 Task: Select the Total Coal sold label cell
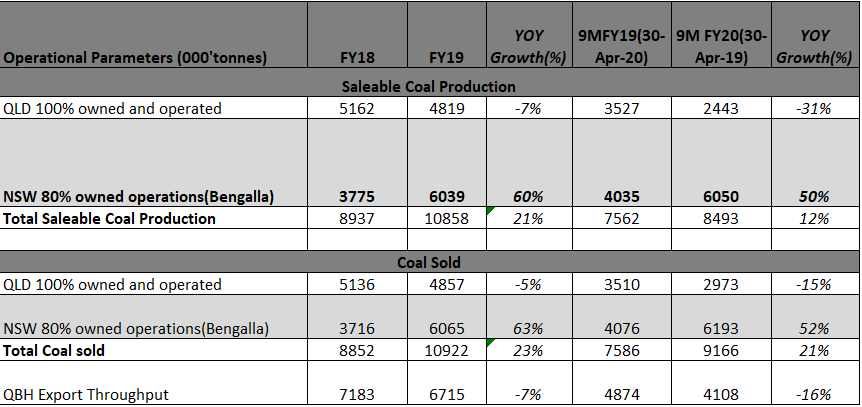click(56, 350)
